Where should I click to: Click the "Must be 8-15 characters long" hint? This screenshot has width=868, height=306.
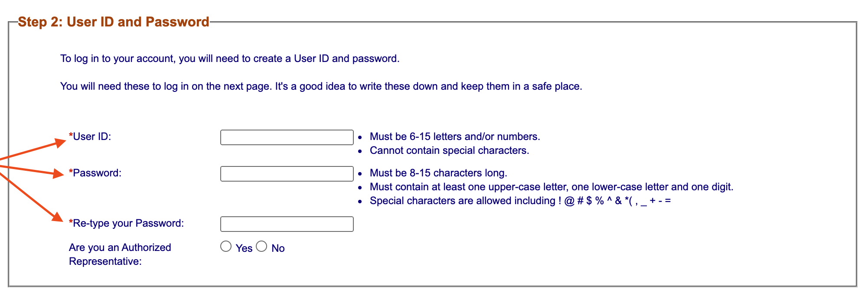coord(438,173)
